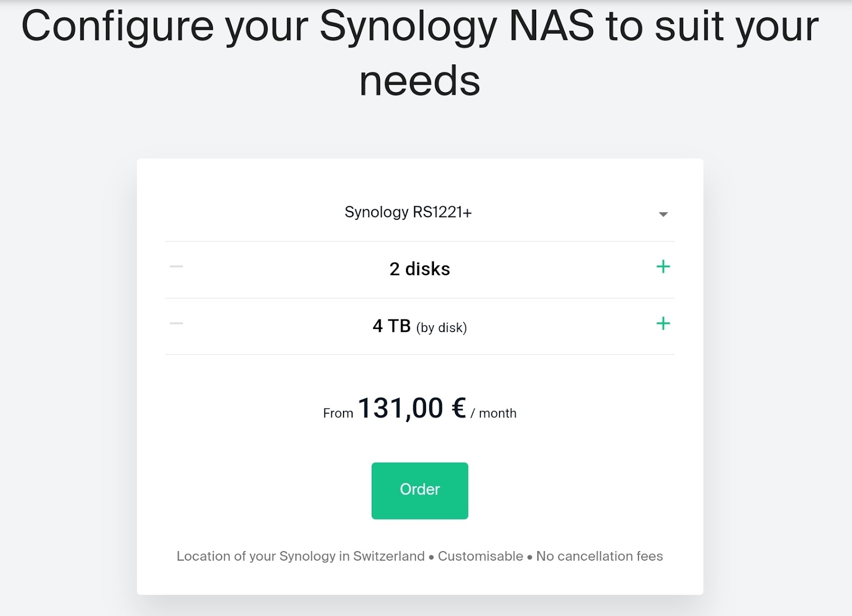Decrease disk count using the minus icon
This screenshot has width=852, height=616.
point(176,267)
